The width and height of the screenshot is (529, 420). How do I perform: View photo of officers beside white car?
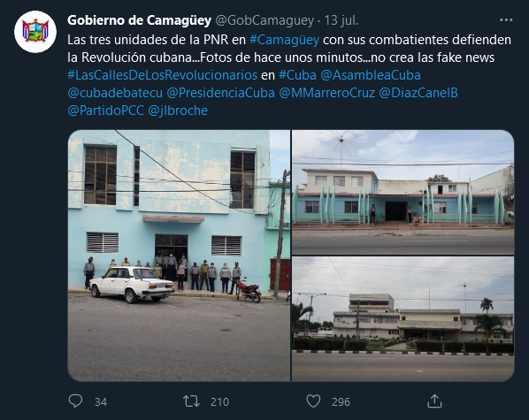tap(179, 256)
